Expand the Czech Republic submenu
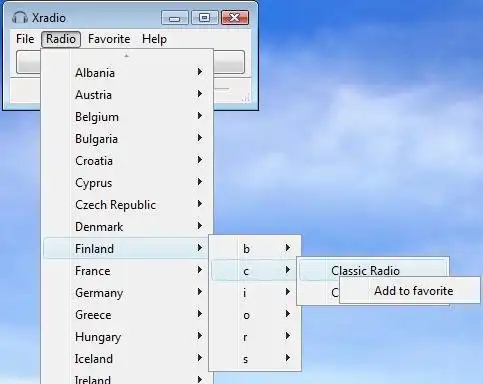483x384 pixels. pos(127,204)
